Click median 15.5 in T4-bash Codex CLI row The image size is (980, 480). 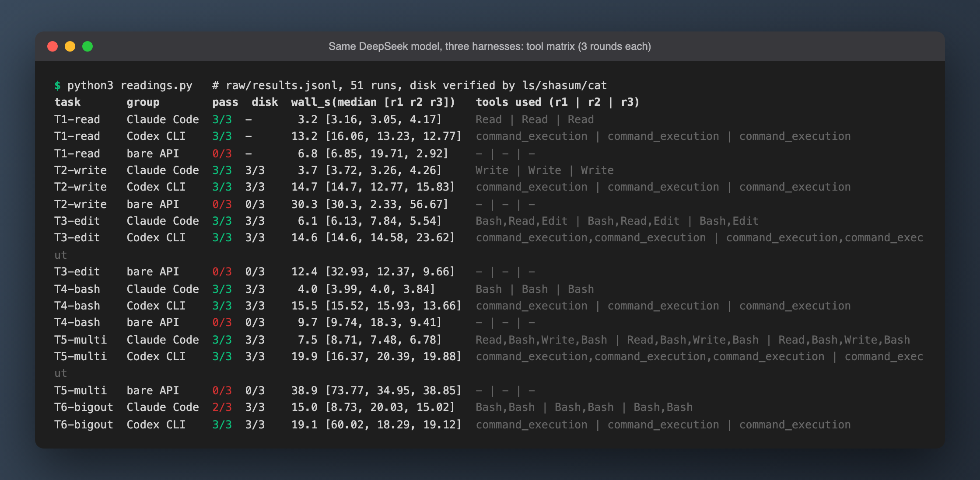click(304, 306)
